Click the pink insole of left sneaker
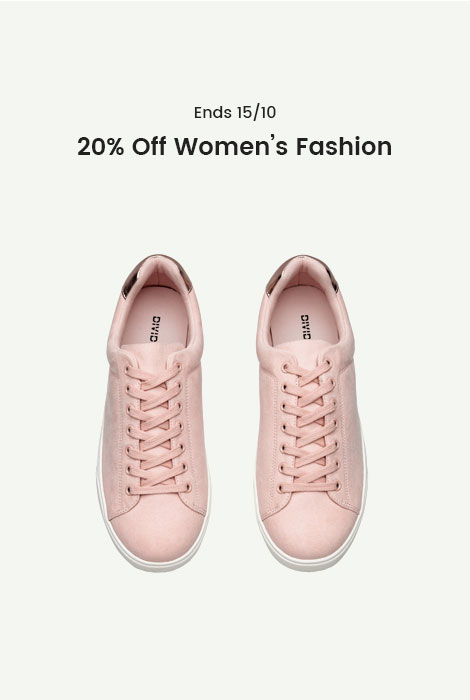 tap(156, 316)
